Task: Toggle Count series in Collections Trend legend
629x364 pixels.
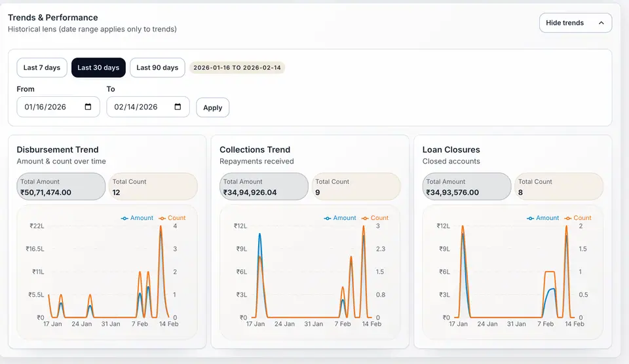Action: coord(375,218)
